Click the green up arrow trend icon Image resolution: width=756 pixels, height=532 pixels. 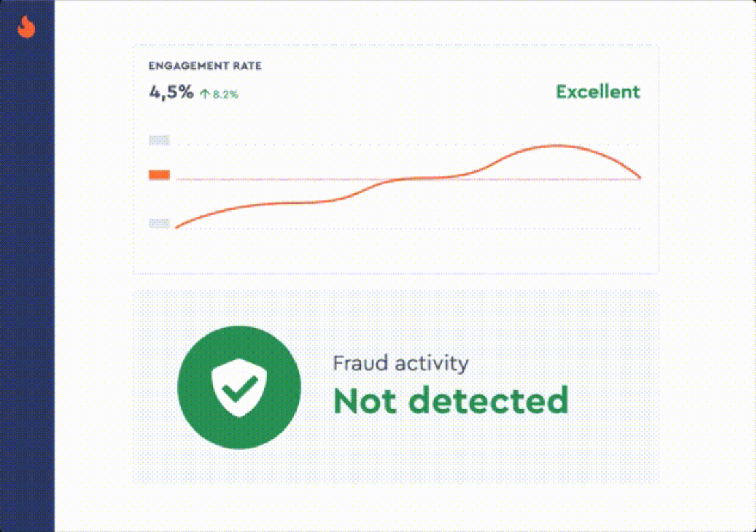[x=205, y=95]
